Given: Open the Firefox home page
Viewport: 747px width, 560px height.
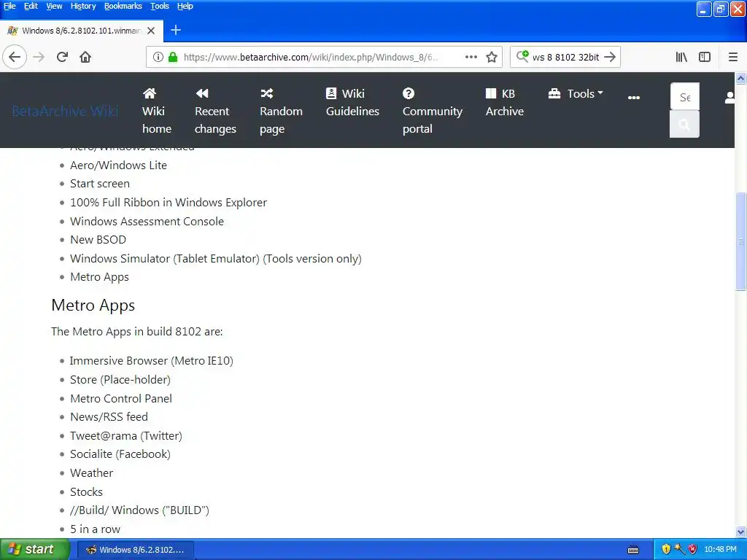Looking at the screenshot, I should coord(85,57).
